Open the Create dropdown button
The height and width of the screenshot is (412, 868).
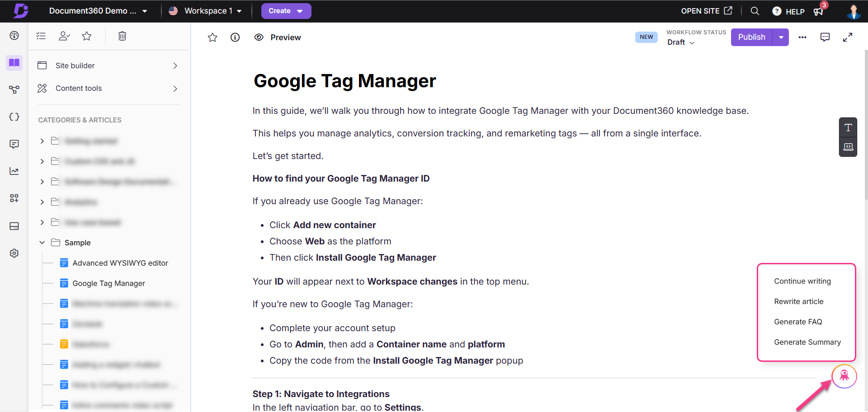point(286,11)
